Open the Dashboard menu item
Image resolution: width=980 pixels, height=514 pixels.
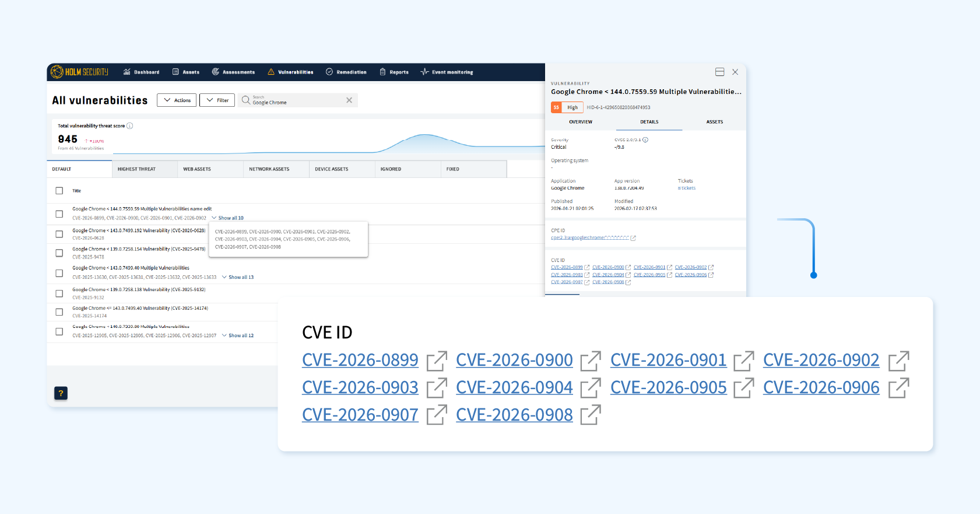[141, 72]
